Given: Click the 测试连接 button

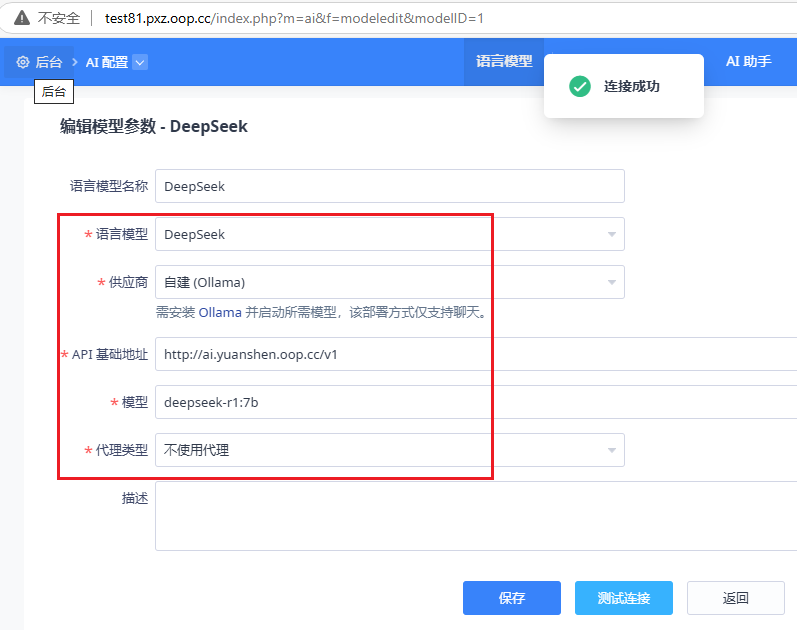Looking at the screenshot, I should [x=624, y=598].
